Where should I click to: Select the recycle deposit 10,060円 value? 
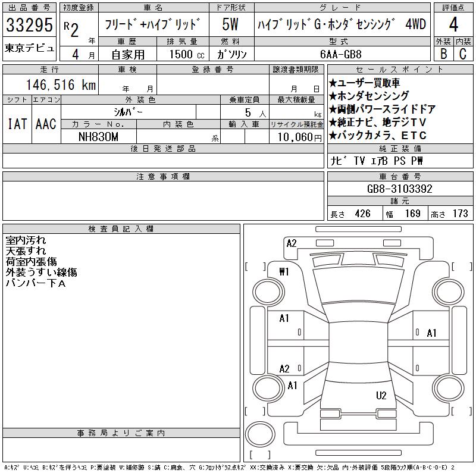click(296, 137)
